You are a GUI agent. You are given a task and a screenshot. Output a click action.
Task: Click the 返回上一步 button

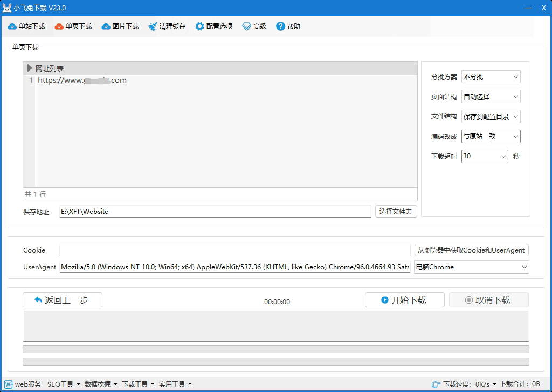tap(63, 300)
